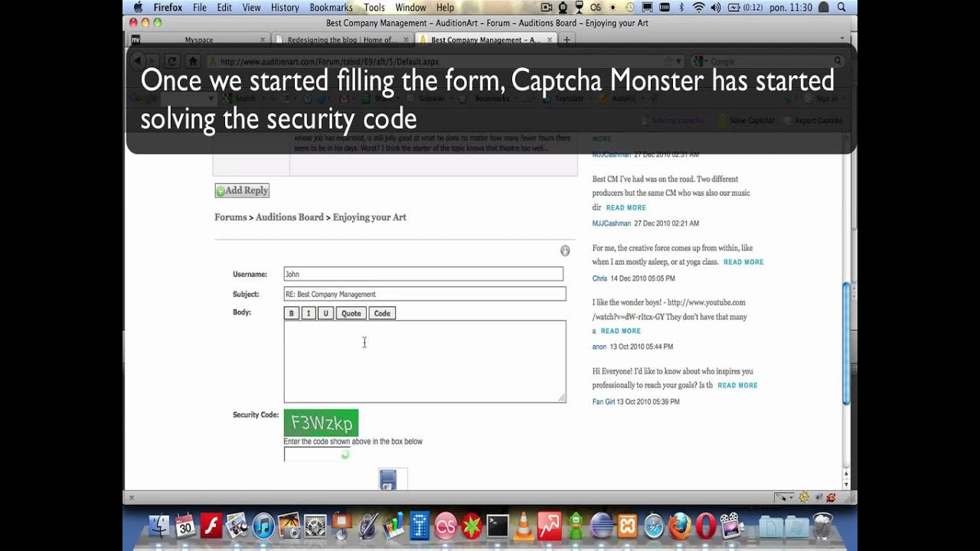This screenshot has width=980, height=551.
Task: Open the volume menu bar icon
Action: 716,8
